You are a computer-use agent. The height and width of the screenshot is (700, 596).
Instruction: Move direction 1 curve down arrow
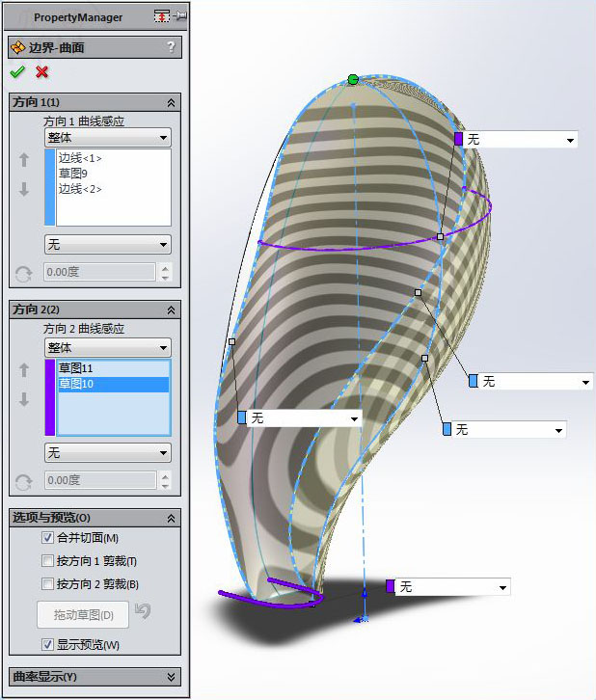[x=24, y=189]
